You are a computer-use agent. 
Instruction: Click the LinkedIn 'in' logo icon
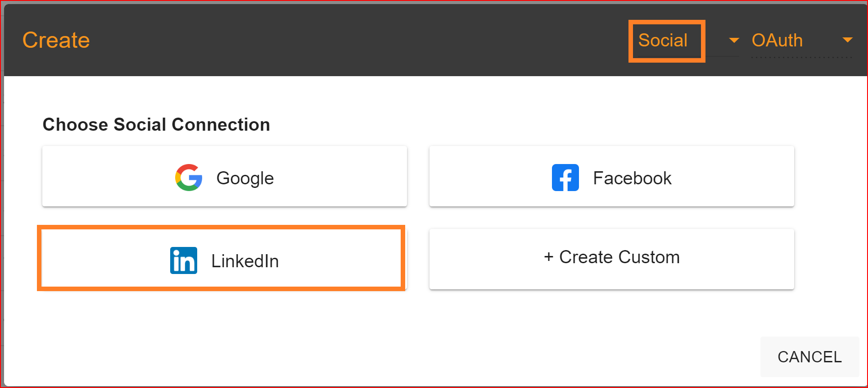tap(183, 260)
